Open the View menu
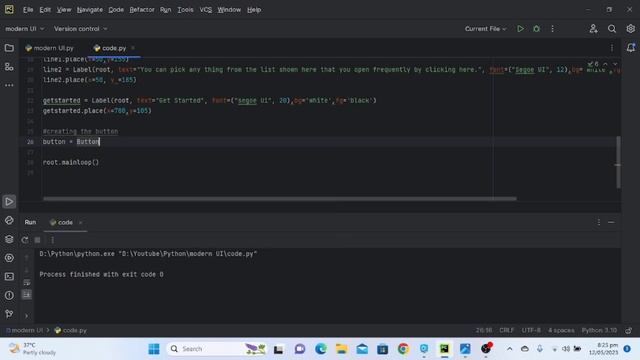This screenshot has width=640, height=360. [64, 10]
